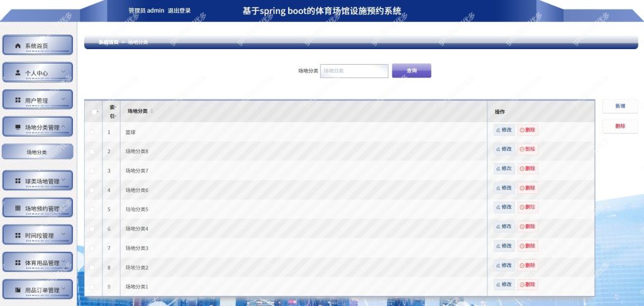The height and width of the screenshot is (306, 644).
Task: Click the delete circle icon in 场地分类3 row
Action: pos(522,246)
